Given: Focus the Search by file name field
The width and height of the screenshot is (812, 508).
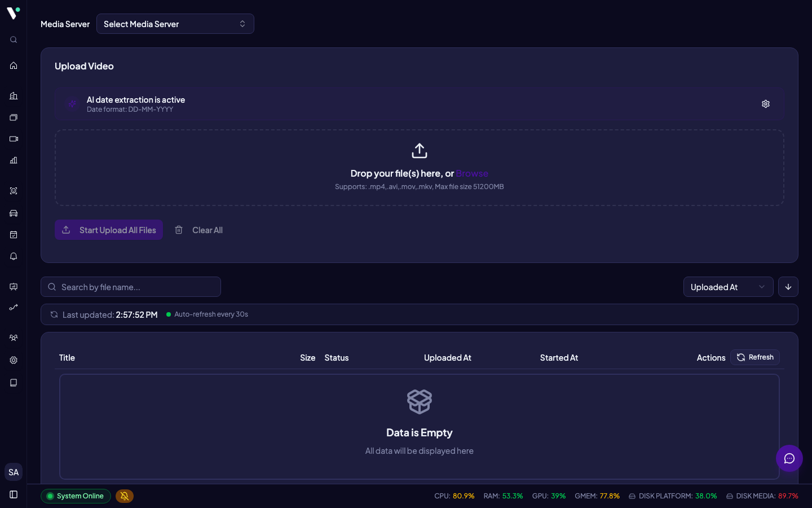Looking at the screenshot, I should point(131,287).
